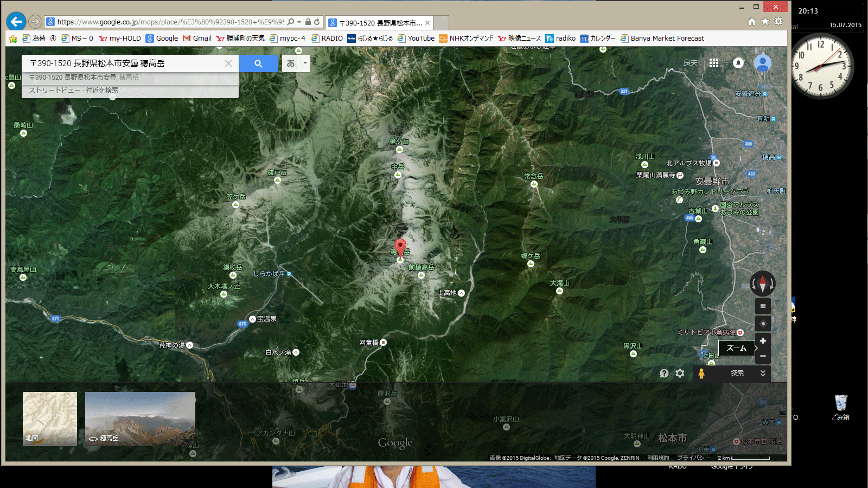Click the 良夫 account name
Viewport: 868px width, 488px height.
(691, 63)
